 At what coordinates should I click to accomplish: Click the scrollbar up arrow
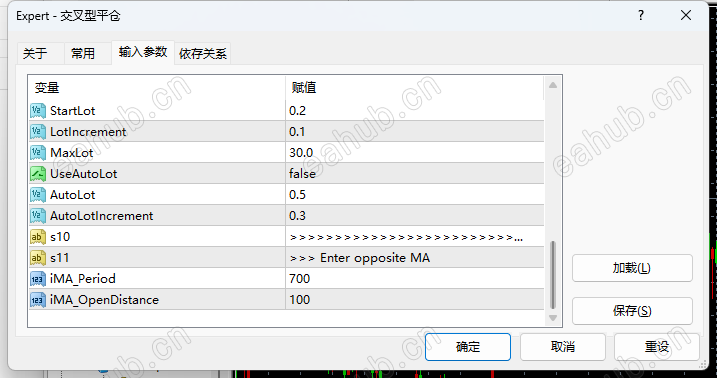point(553,85)
